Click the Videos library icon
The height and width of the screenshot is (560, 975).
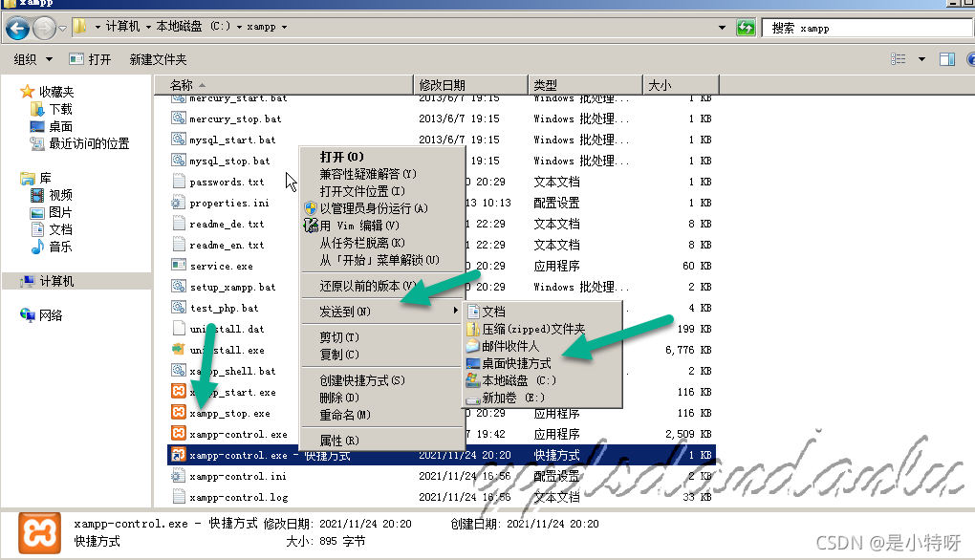[36, 195]
